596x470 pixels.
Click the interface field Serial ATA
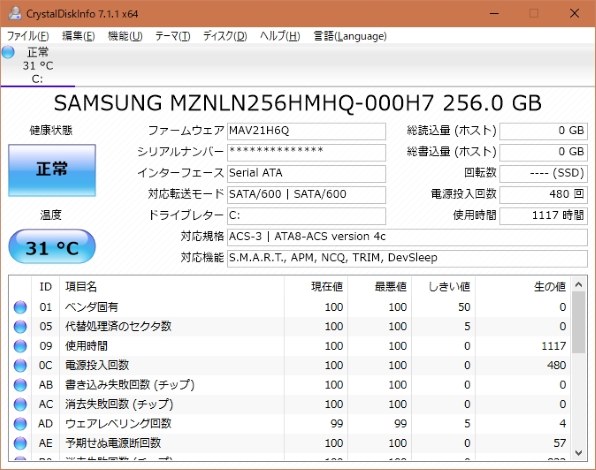(x=306, y=174)
